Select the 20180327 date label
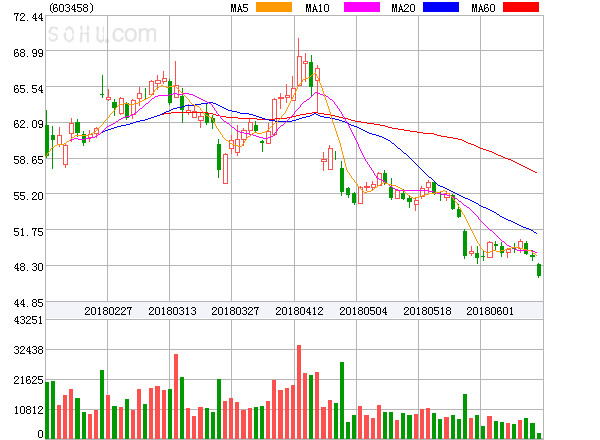 235,311
